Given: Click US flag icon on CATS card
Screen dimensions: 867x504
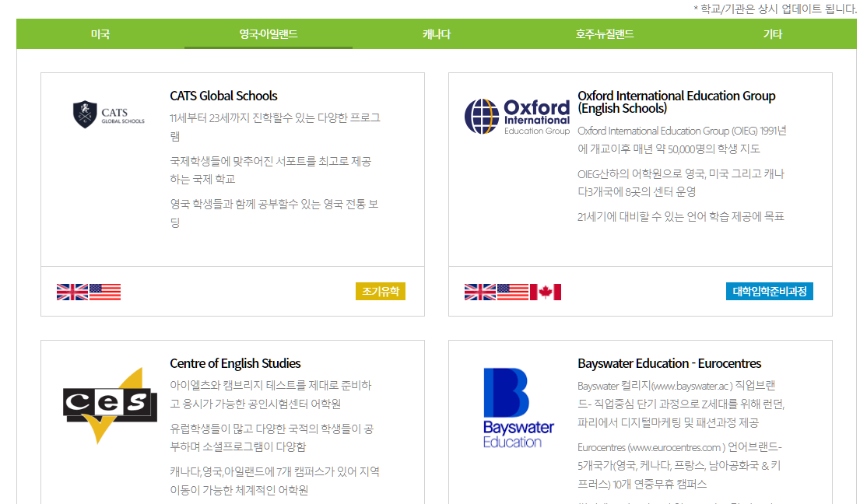Looking at the screenshot, I should (x=105, y=292).
